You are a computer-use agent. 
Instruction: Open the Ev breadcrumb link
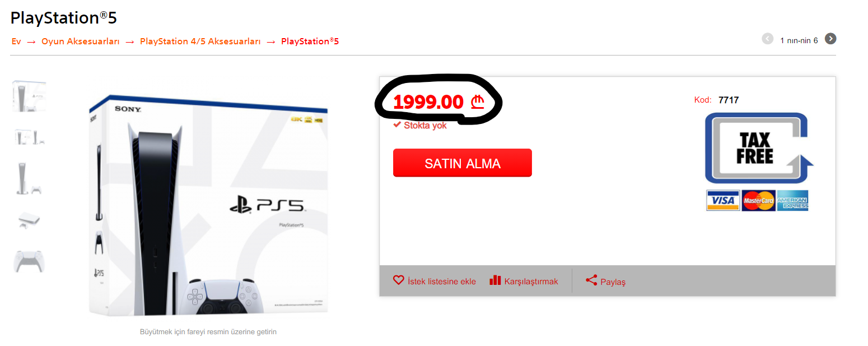pos(16,41)
